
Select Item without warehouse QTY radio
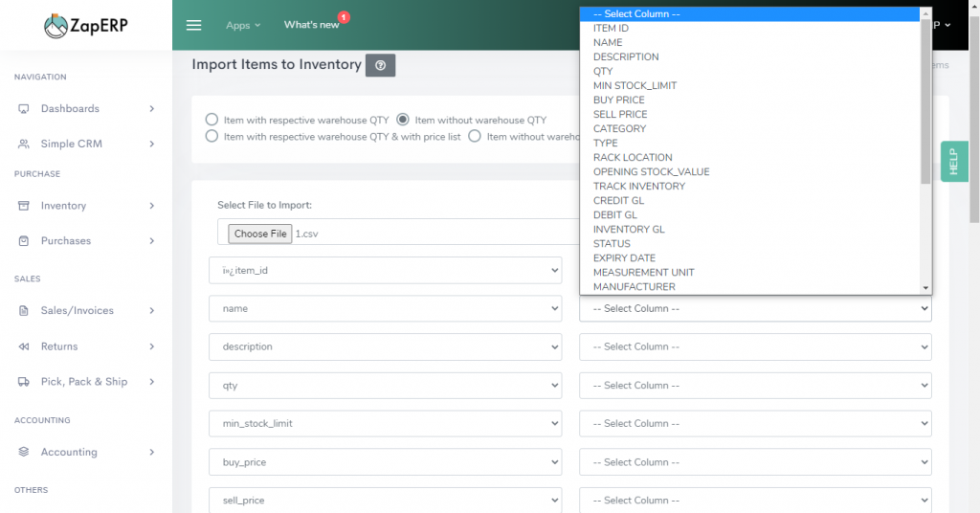coord(403,120)
